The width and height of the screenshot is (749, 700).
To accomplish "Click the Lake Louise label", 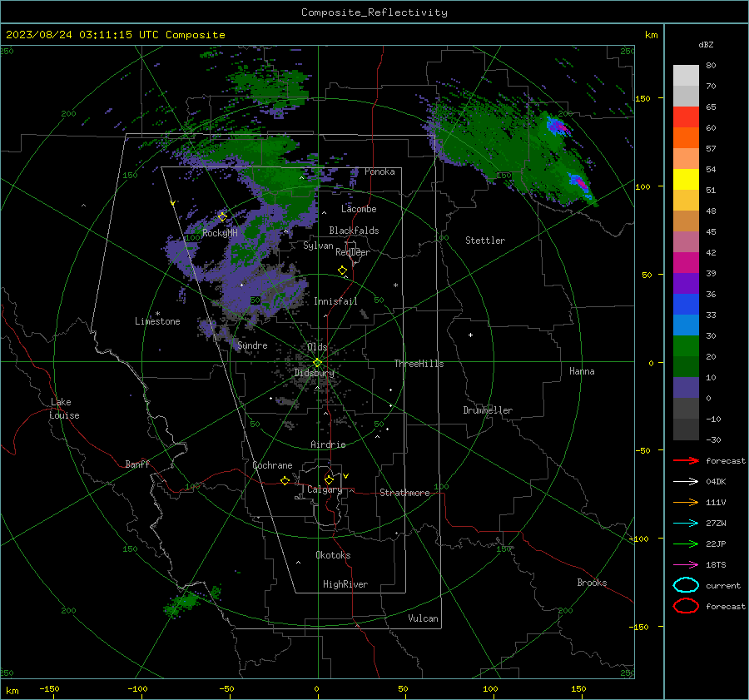I will point(64,409).
